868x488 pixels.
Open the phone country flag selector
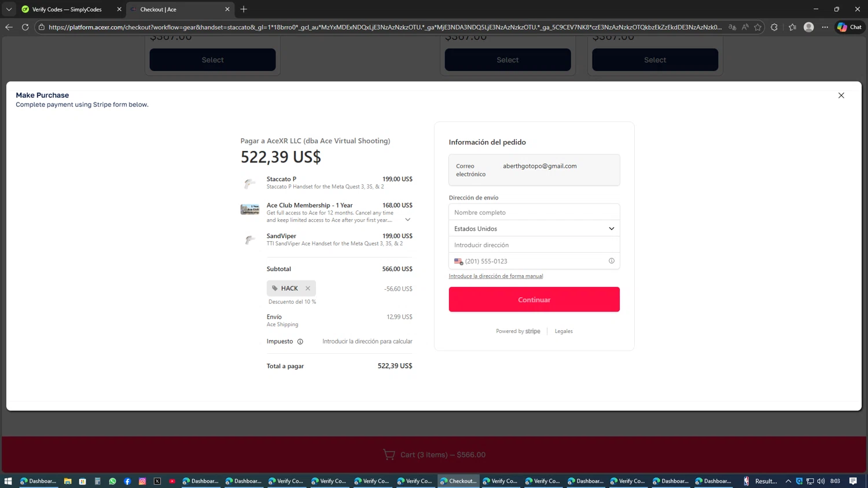point(458,261)
